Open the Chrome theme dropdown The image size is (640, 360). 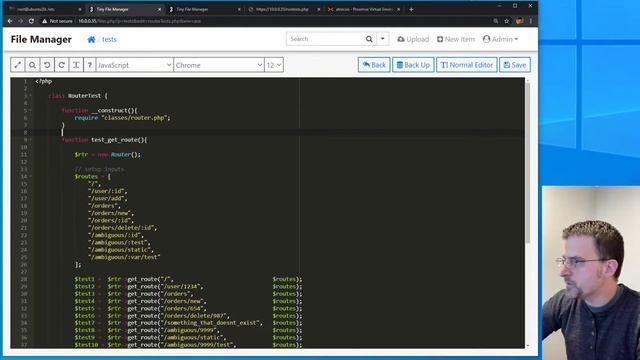[219, 65]
